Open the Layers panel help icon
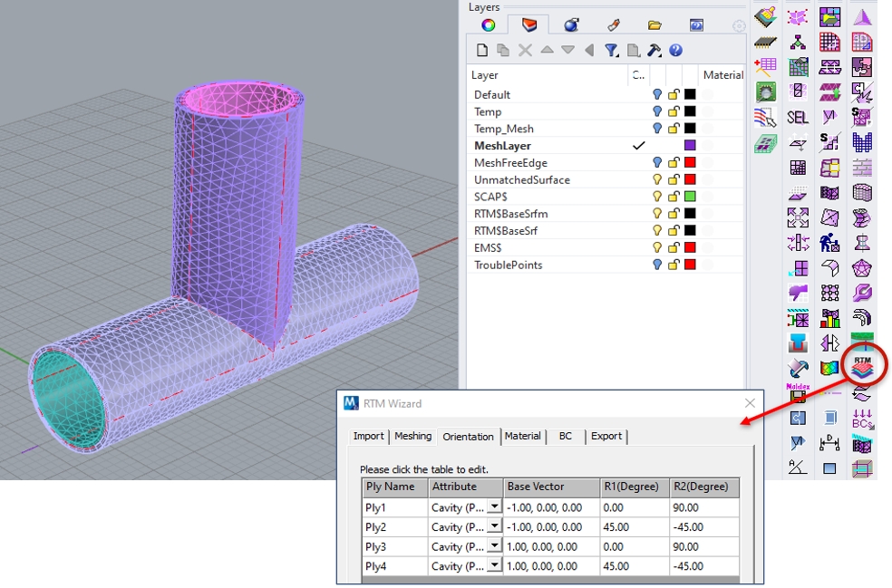Viewport: 892px width, 588px height. point(675,51)
